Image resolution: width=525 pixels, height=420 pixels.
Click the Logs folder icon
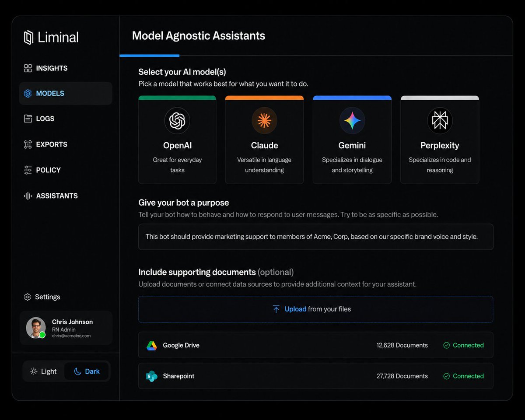pyautogui.click(x=28, y=119)
